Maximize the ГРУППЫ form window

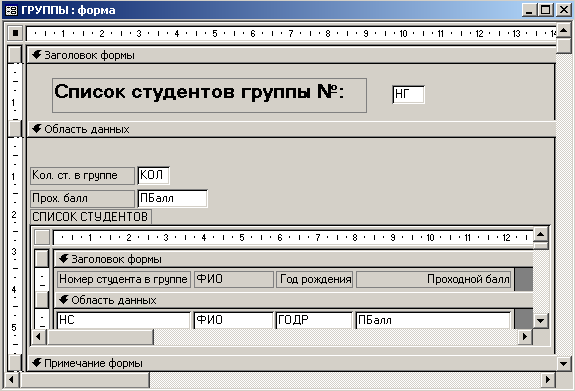(x=546, y=10)
